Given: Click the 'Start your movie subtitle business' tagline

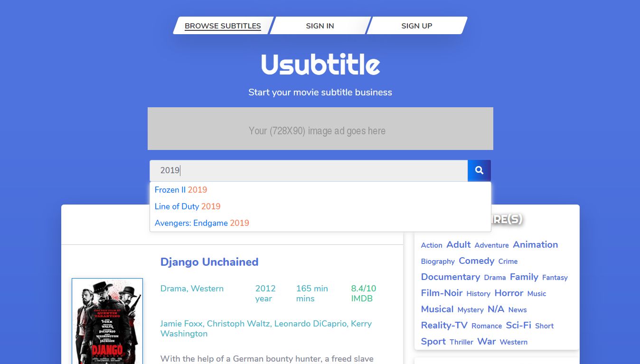Looking at the screenshot, I should [320, 92].
